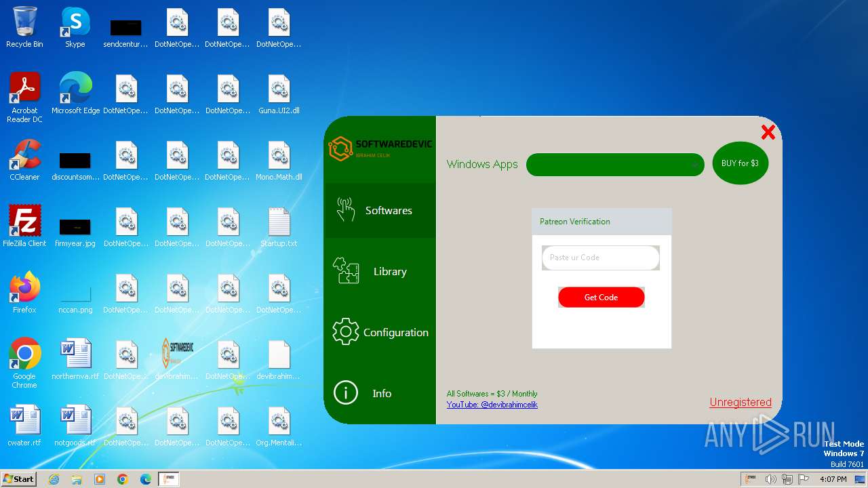Select the Microsoft Edge desktop shortcut
868x488 pixels.
pyautogui.click(x=75, y=94)
